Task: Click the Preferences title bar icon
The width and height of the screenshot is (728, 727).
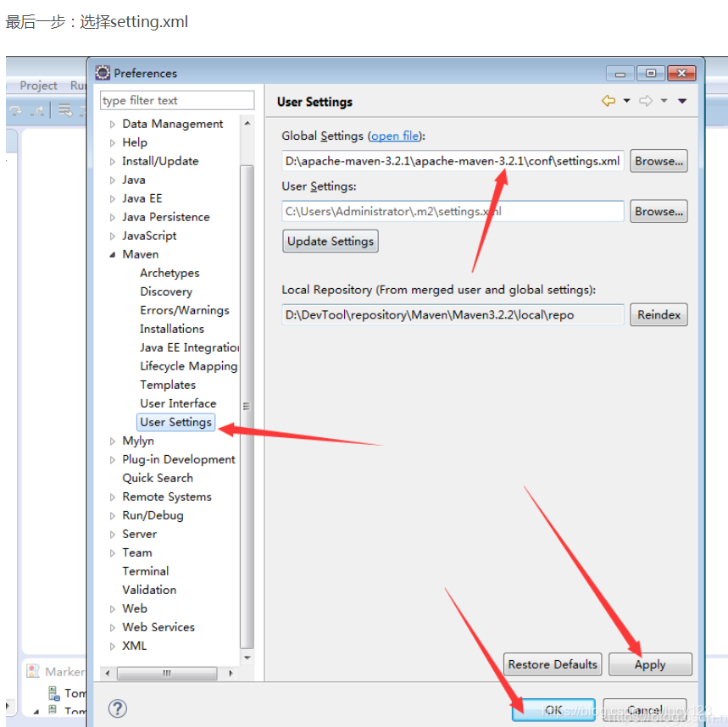Action: 103,73
